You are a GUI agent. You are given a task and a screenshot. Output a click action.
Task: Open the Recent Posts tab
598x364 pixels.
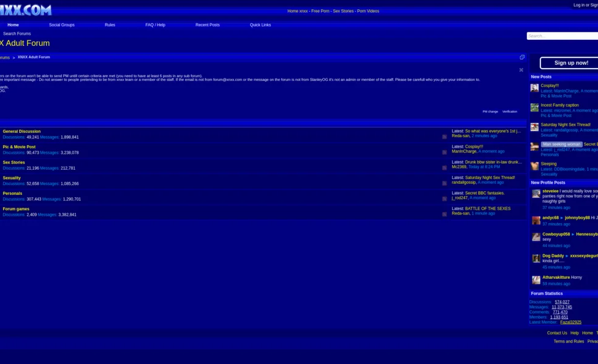click(208, 25)
